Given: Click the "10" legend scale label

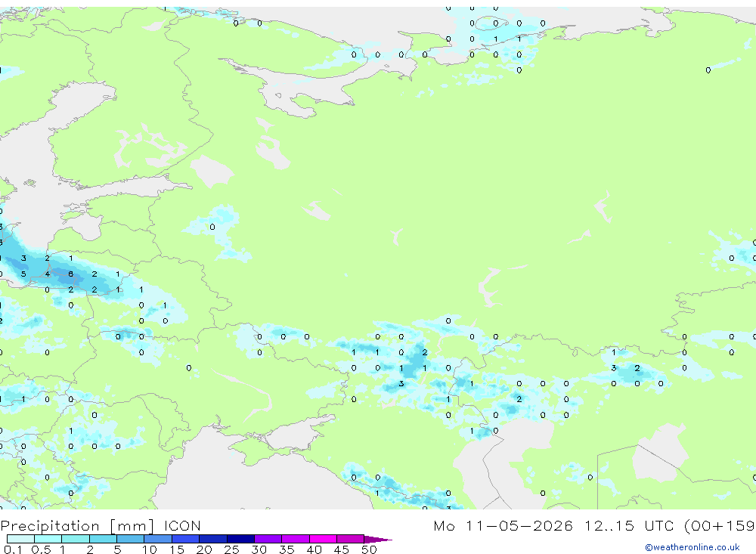Looking at the screenshot, I should click(149, 549).
